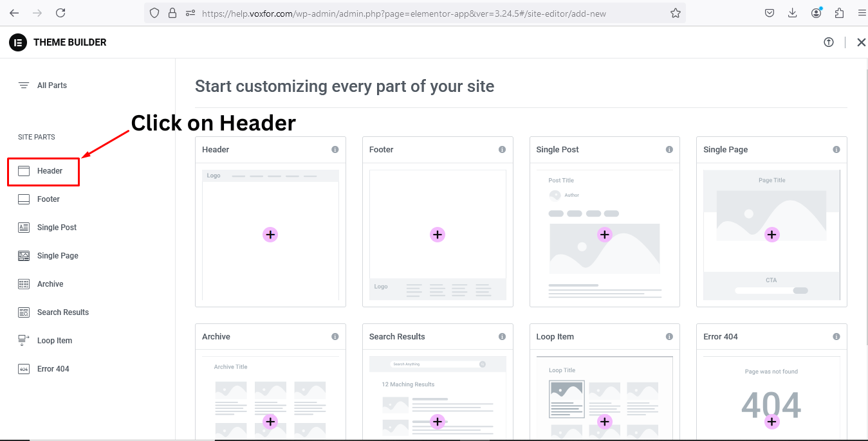Toggle the bookmark star in the address bar
Screen dimensions: 868x441
(676, 12)
